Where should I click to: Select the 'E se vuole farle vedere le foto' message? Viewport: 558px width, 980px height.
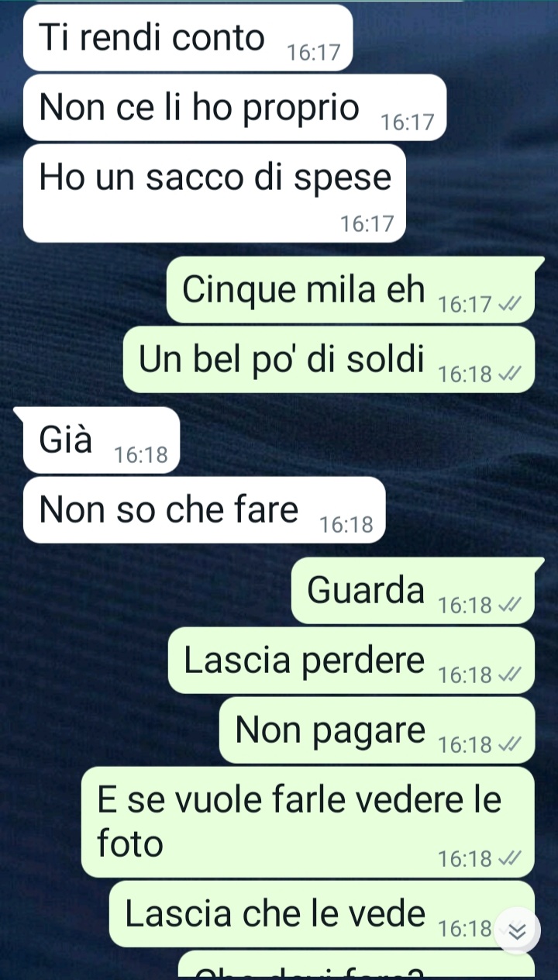308,822
